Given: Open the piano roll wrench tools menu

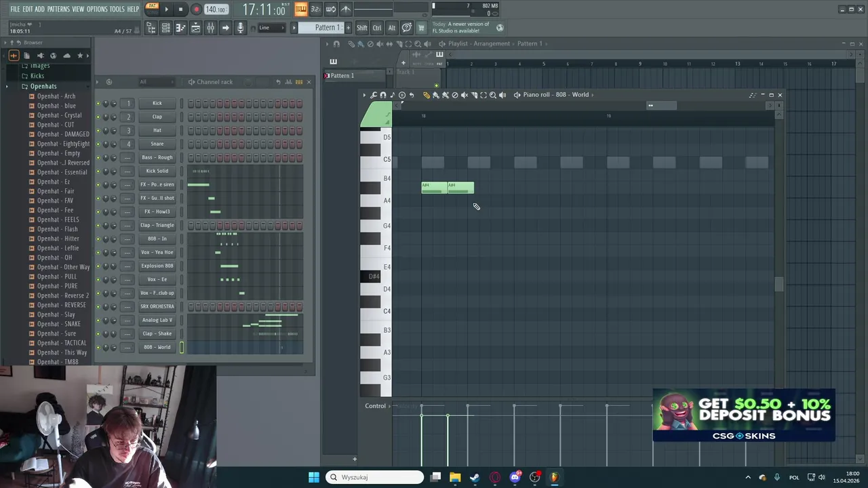Looking at the screenshot, I should click(374, 95).
